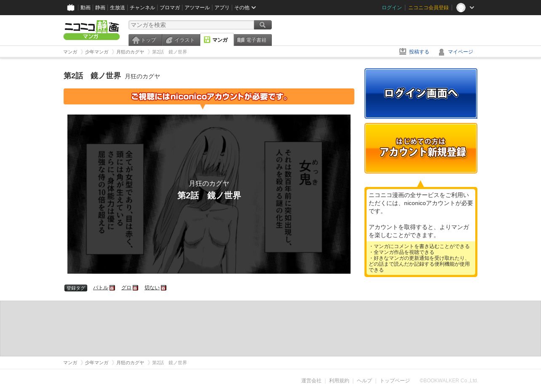Go to 生放送 in the top bar
This screenshot has width=541, height=392.
(118, 8)
